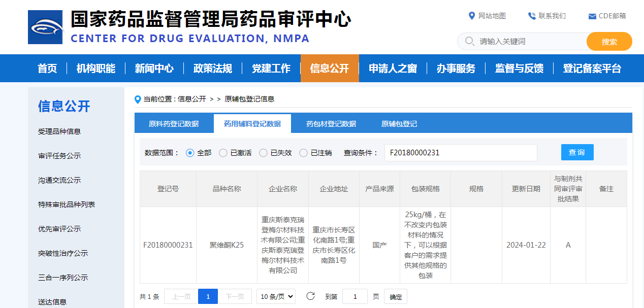Switch to the 原料药登记数据 tab
This screenshot has height=308, width=644.
pyautogui.click(x=174, y=124)
